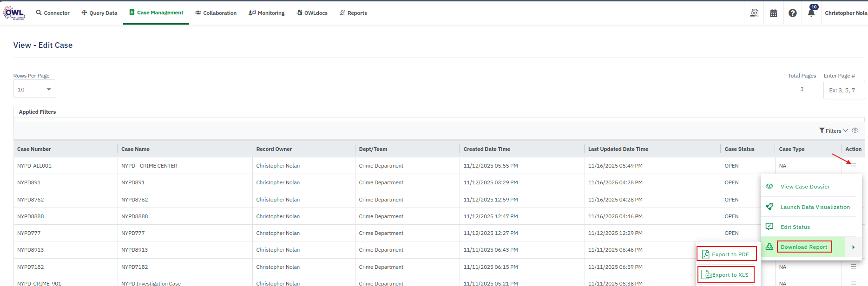
Task: Click Launch Data Visualization
Action: tap(815, 207)
